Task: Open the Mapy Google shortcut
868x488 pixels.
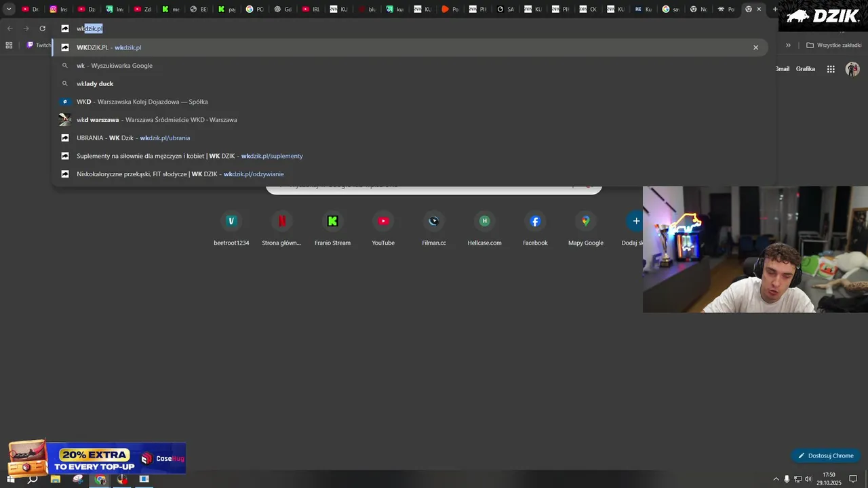Action: [586, 221]
